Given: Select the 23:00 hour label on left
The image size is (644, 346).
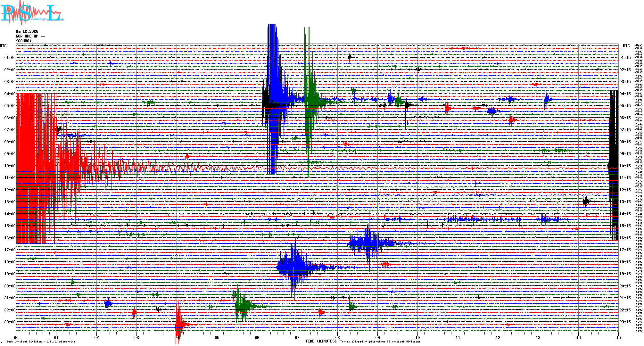Looking at the screenshot, I should click(x=10, y=322).
